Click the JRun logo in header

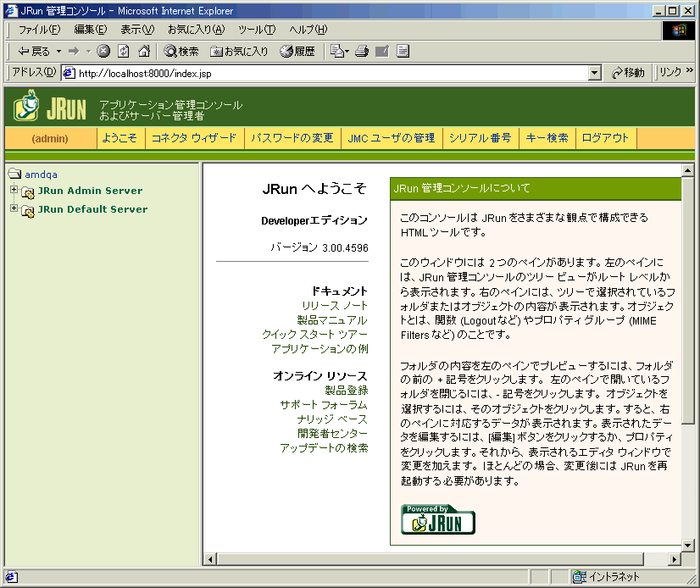point(49,106)
